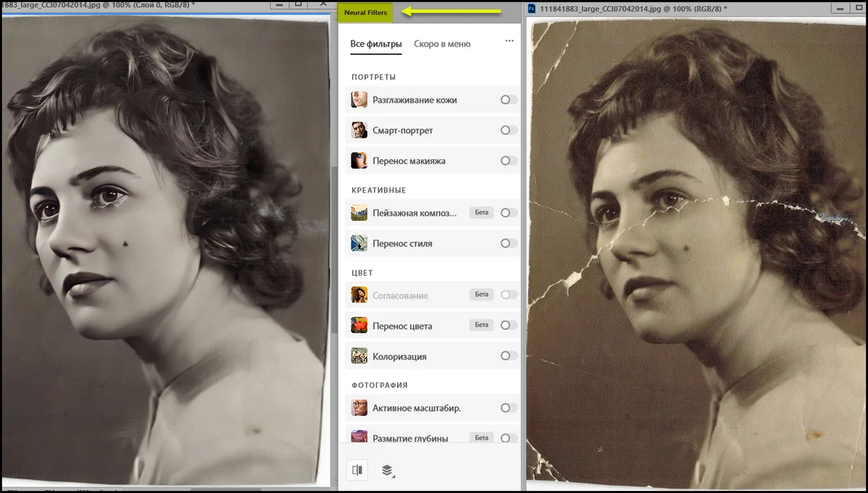This screenshot has height=493, width=868.
Task: Maximize the left document window
Action: [298, 4]
